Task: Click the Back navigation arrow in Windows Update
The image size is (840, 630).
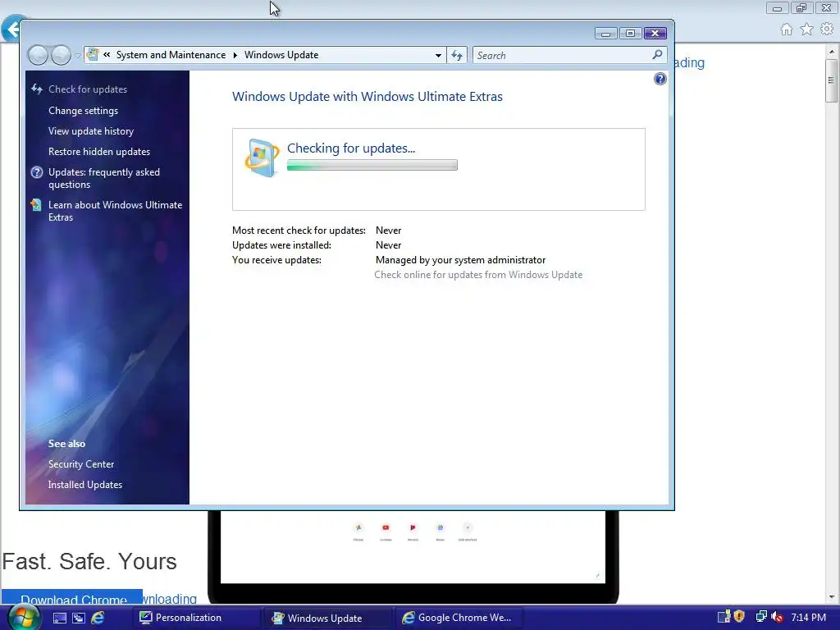Action: [38, 55]
